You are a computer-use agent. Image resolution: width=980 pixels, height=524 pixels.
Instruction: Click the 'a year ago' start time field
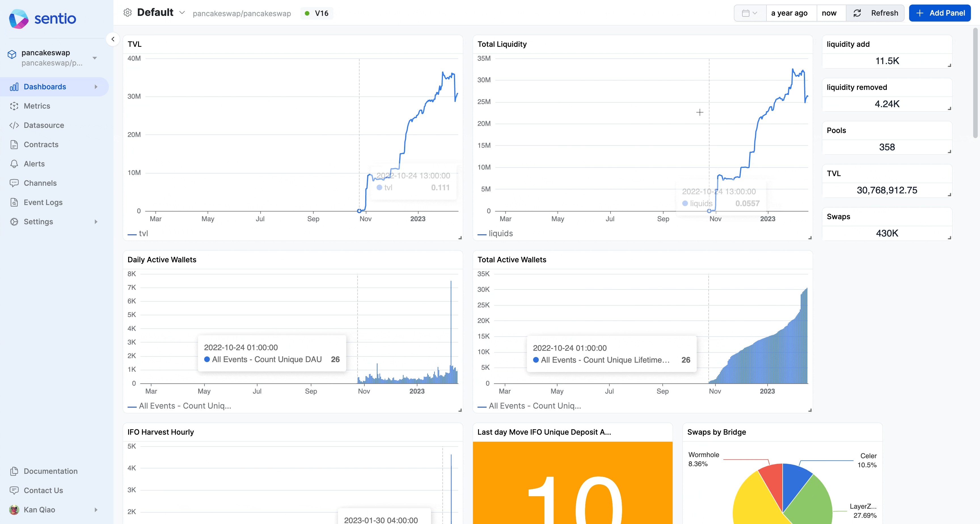[789, 13]
